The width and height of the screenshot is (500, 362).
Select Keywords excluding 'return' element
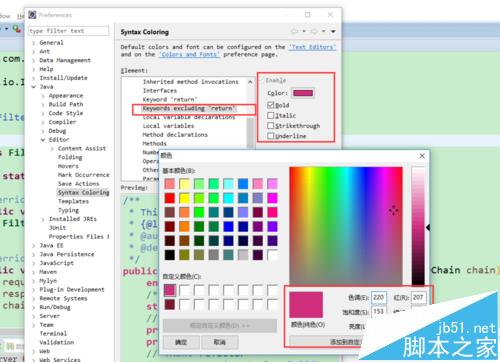click(x=189, y=108)
